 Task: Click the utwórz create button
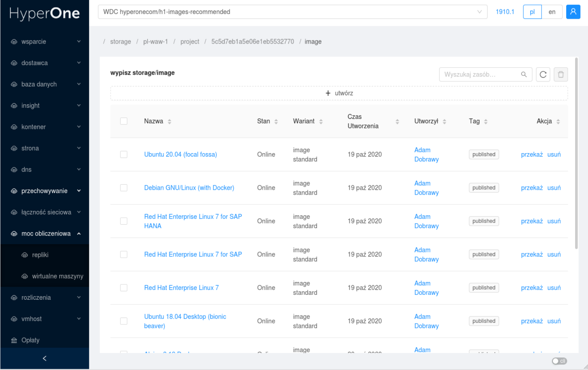pos(339,93)
